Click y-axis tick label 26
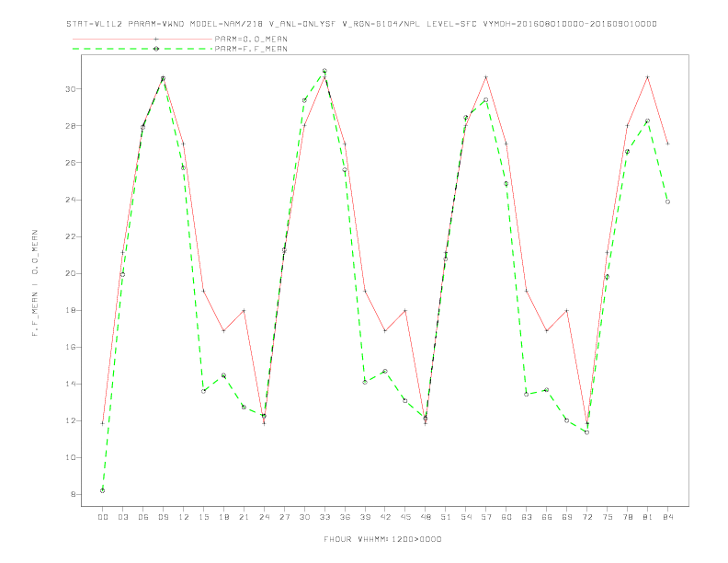This screenshot has height=563, width=728. [x=71, y=163]
